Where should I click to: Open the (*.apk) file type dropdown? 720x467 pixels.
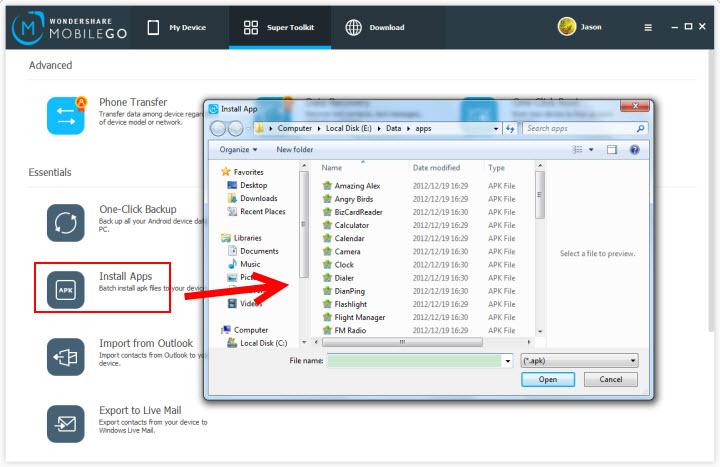click(579, 361)
